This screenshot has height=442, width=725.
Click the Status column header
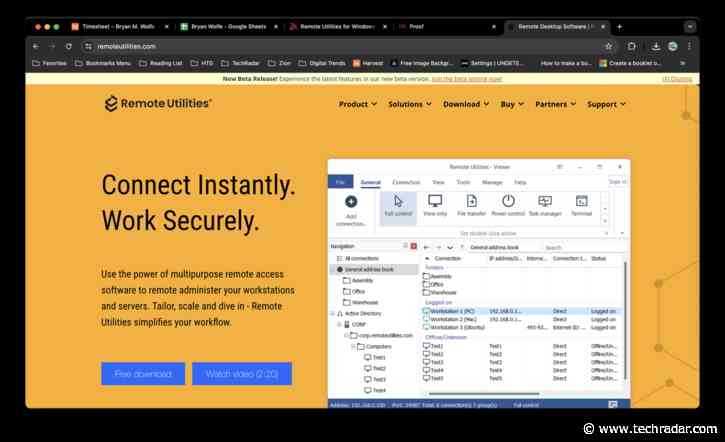tap(598, 258)
